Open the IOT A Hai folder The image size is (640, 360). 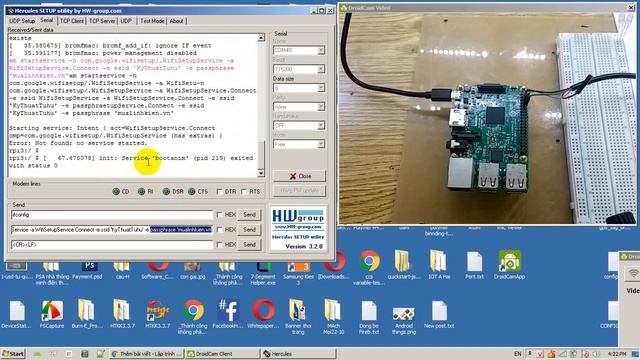(x=439, y=264)
